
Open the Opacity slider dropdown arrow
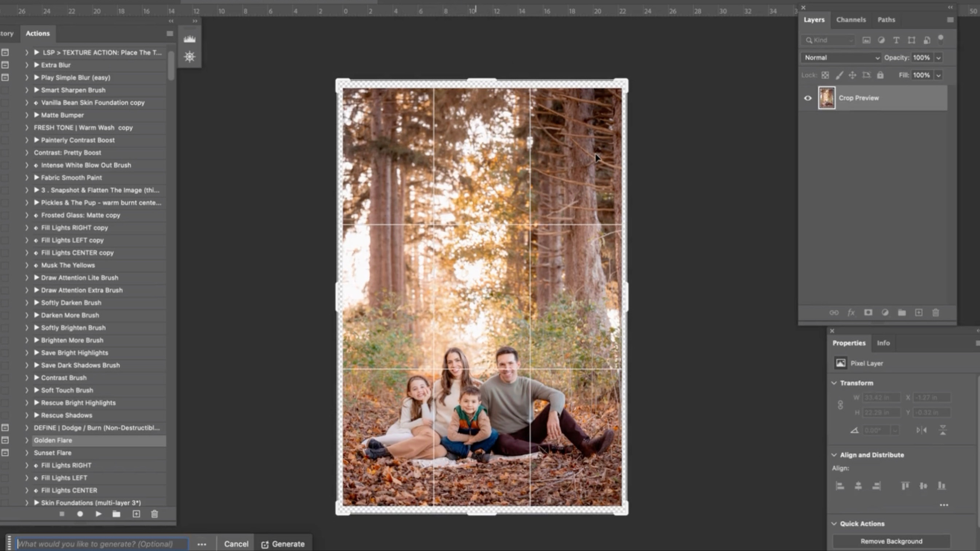[x=938, y=58]
